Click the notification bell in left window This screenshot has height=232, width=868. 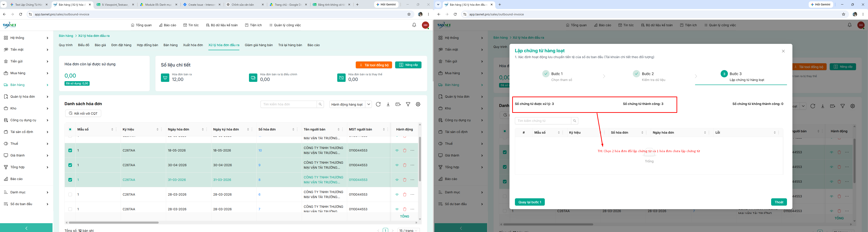pyautogui.click(x=414, y=25)
